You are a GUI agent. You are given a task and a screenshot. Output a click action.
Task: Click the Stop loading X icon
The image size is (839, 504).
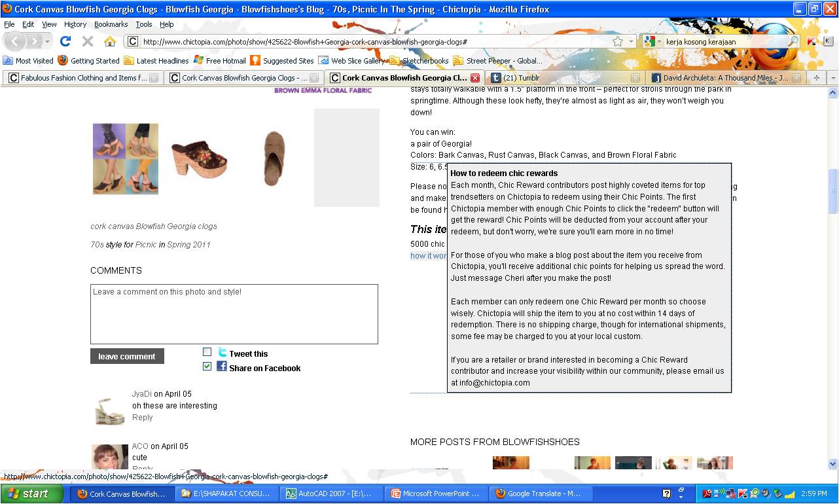tap(87, 41)
